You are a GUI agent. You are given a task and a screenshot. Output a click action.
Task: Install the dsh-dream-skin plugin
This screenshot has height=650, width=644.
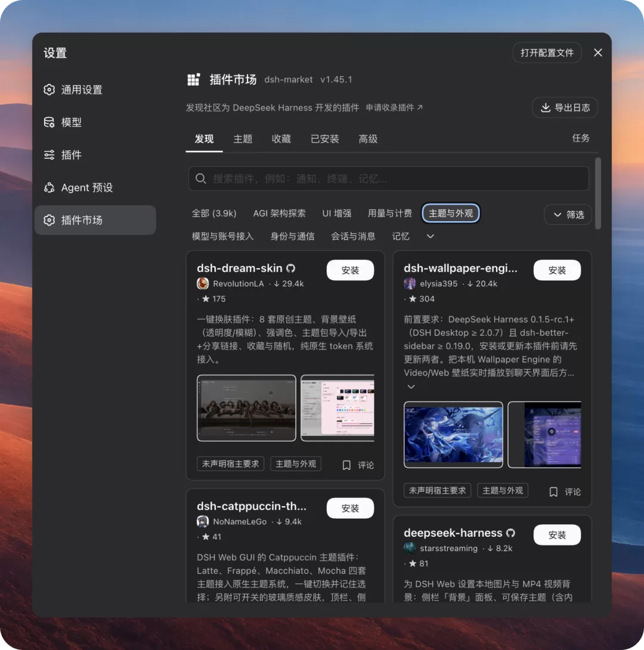(x=350, y=270)
